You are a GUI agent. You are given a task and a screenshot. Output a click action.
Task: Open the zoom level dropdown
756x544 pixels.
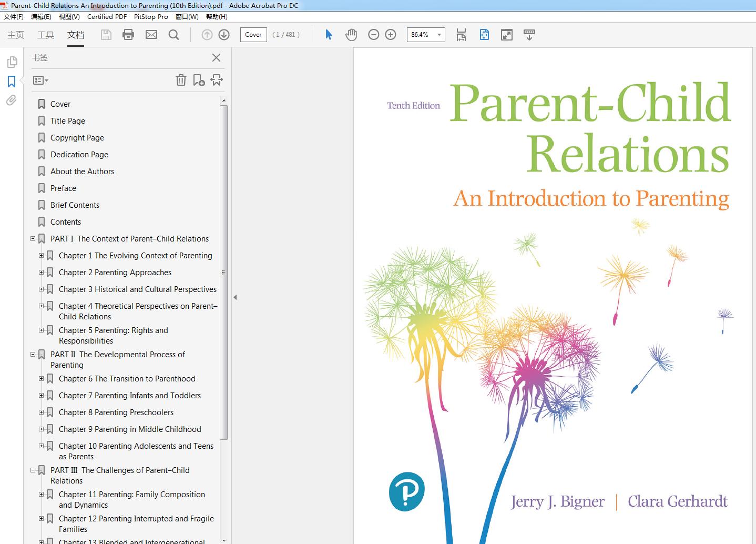439,35
